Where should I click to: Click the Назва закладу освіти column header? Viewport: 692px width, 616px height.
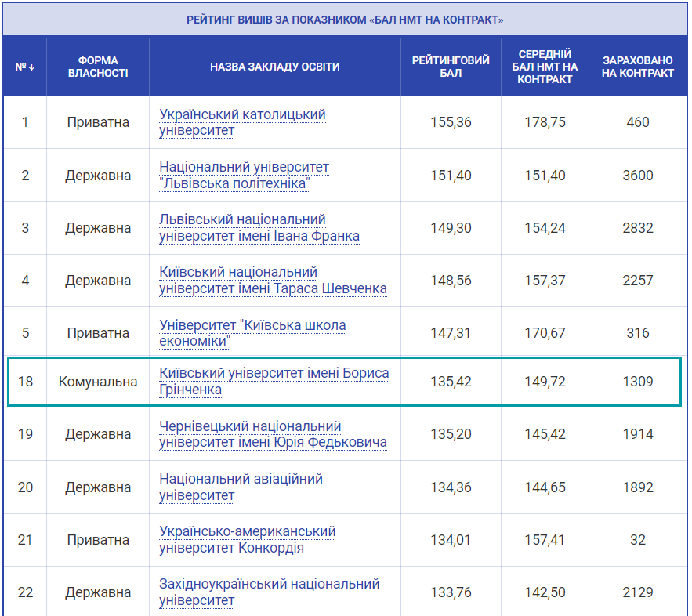pos(274,67)
